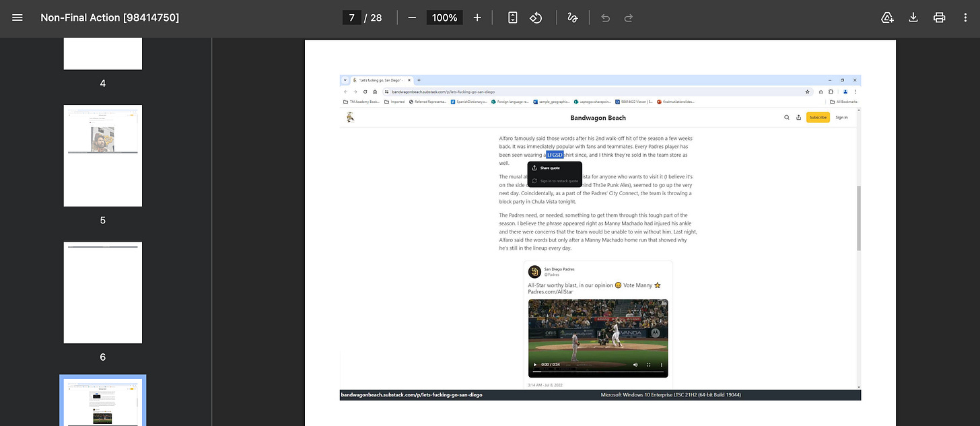Play the embedded Padres video
The width and height of the screenshot is (980, 426).
coord(535,365)
